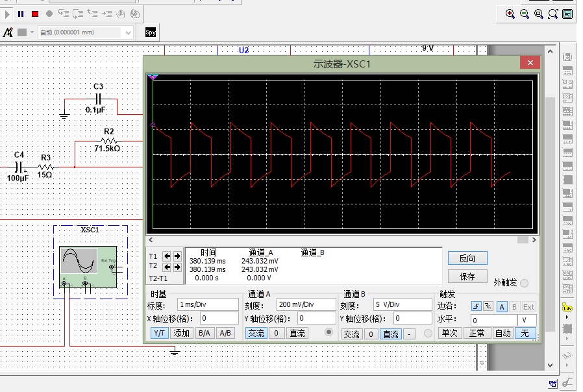This screenshot has width=583, height=392.
Task: Click the X 轴位移 offset input field
Action: tap(219, 319)
